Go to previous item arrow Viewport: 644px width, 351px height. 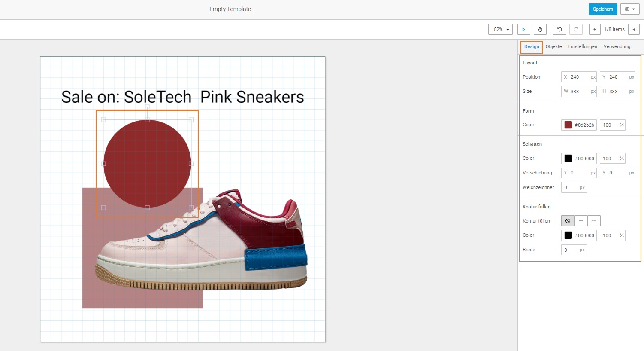(595, 29)
